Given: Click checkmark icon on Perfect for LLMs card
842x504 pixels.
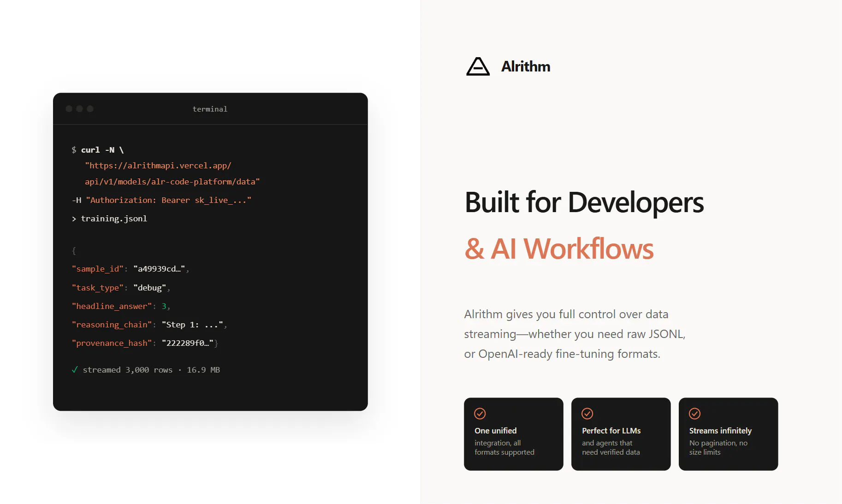Looking at the screenshot, I should [x=587, y=414].
